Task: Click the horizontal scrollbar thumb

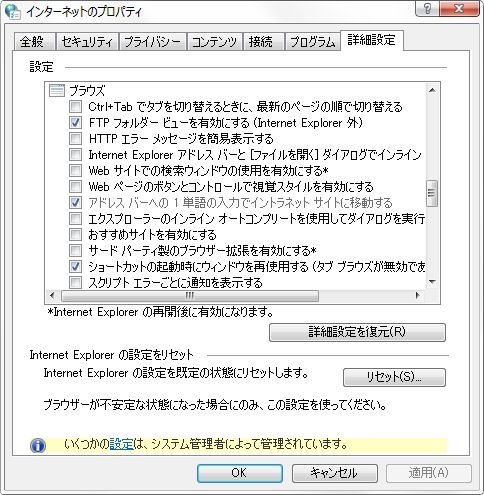Action: 189,295
